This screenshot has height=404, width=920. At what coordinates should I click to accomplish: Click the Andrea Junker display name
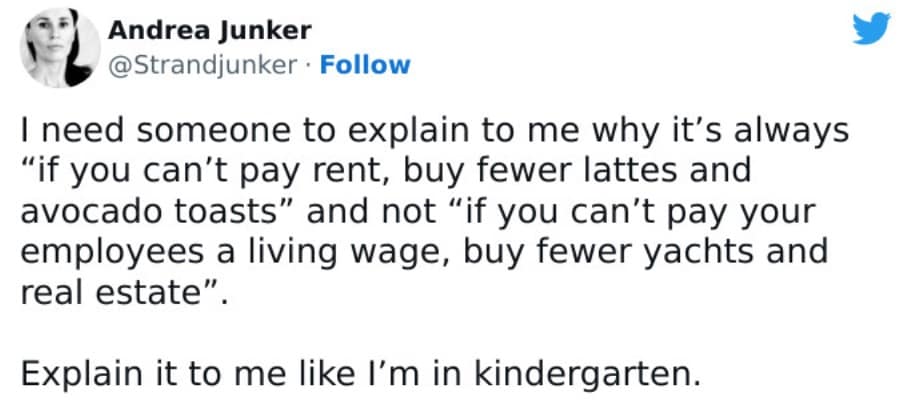209,31
